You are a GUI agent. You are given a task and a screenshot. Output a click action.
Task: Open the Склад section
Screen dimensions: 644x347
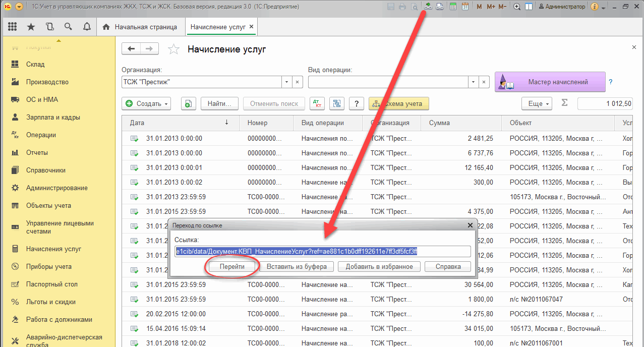tap(35, 64)
